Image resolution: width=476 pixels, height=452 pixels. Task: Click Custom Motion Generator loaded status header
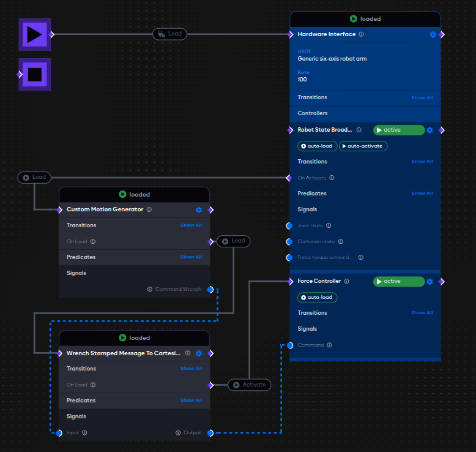(x=134, y=195)
